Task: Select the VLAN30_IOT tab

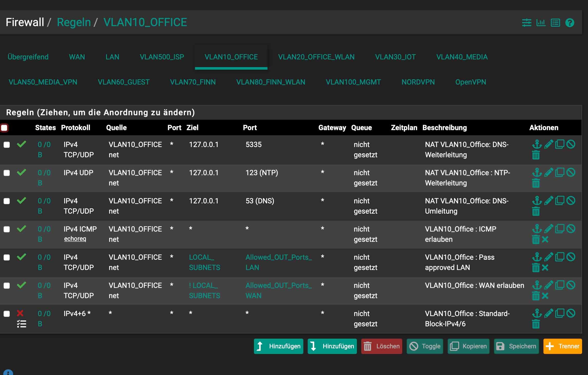Action: [395, 57]
